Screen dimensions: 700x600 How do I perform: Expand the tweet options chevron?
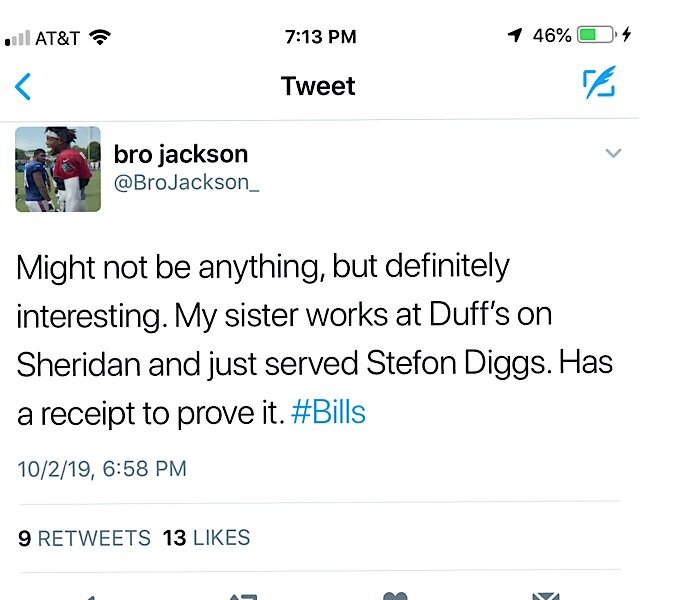click(x=613, y=153)
